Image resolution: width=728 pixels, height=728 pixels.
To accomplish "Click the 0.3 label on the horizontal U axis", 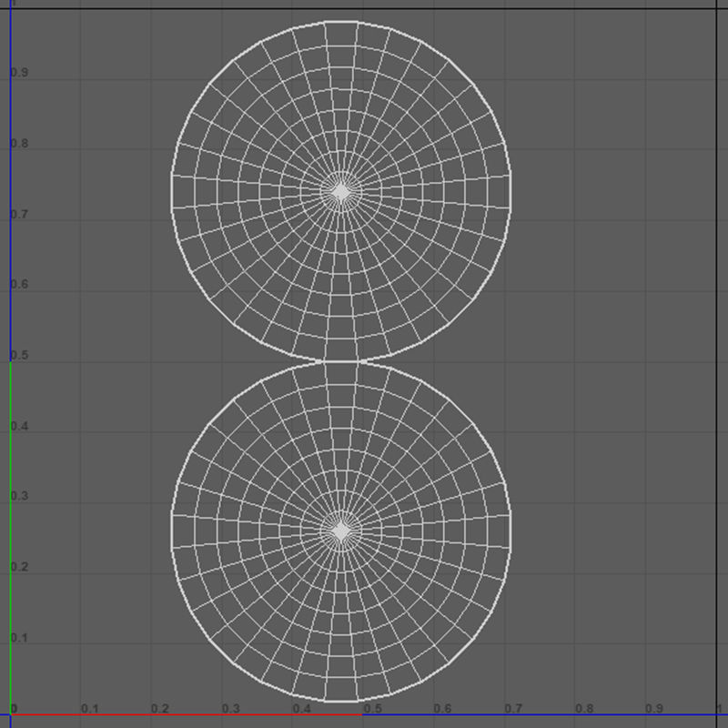I will click(231, 709).
